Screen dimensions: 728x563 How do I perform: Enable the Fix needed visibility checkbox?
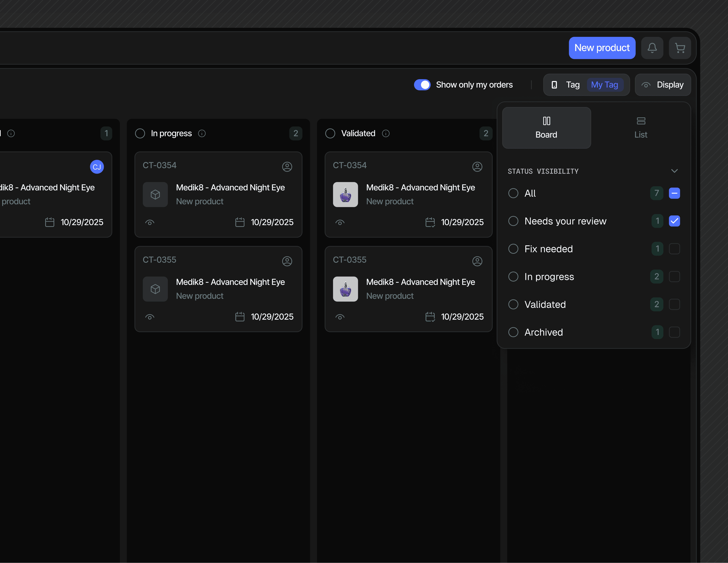point(674,249)
